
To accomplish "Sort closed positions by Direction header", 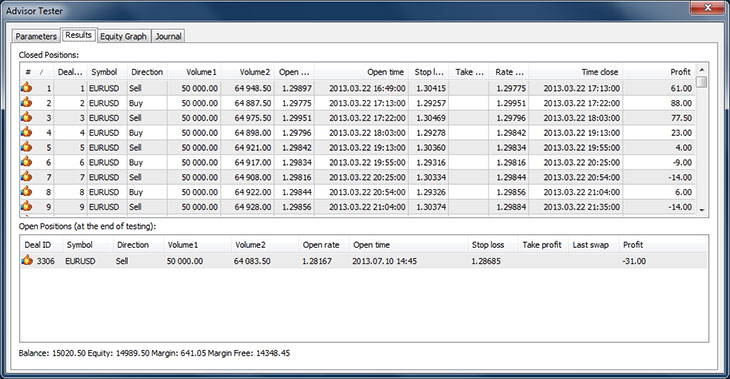I will [x=147, y=72].
